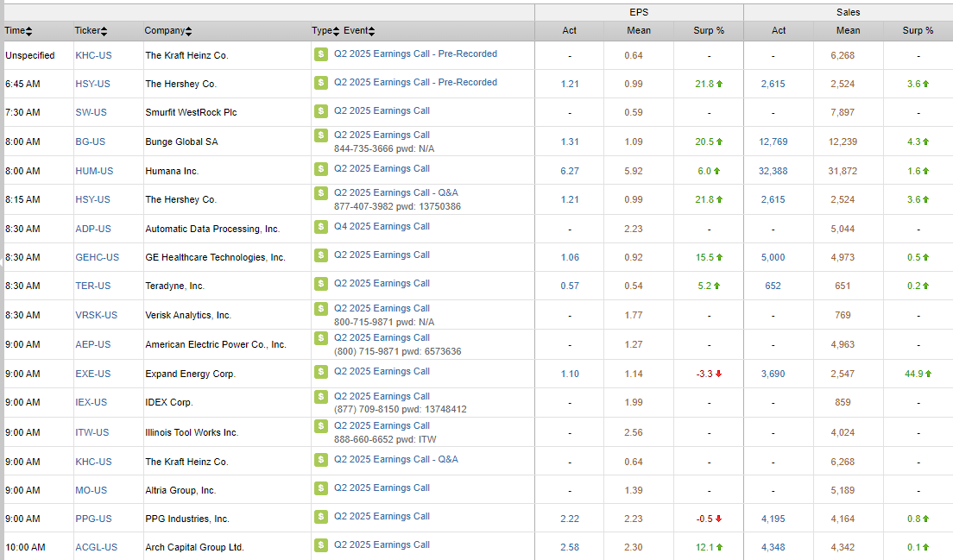Screen dimensions: 953x560
Task: Click the earnings icon in Verisk Analytics row
Action: click(321, 309)
